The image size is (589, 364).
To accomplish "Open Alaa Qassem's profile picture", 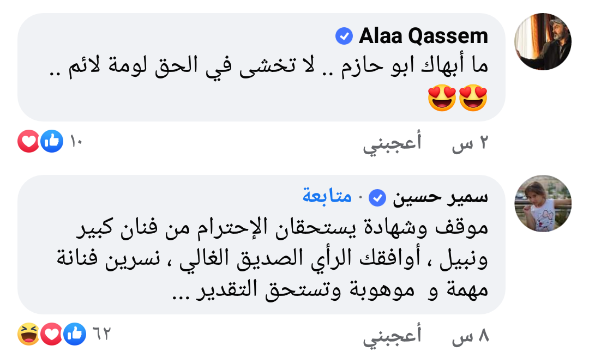I will pos(543,41).
